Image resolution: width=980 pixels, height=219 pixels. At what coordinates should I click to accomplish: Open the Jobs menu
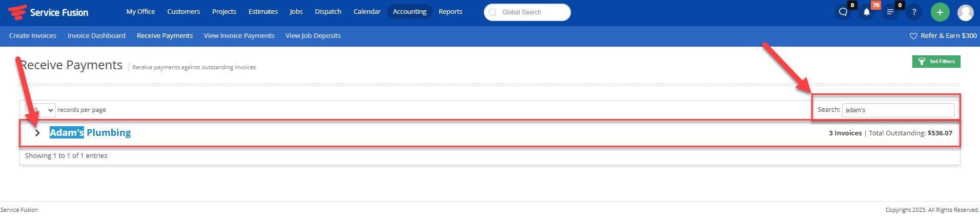[x=296, y=11]
